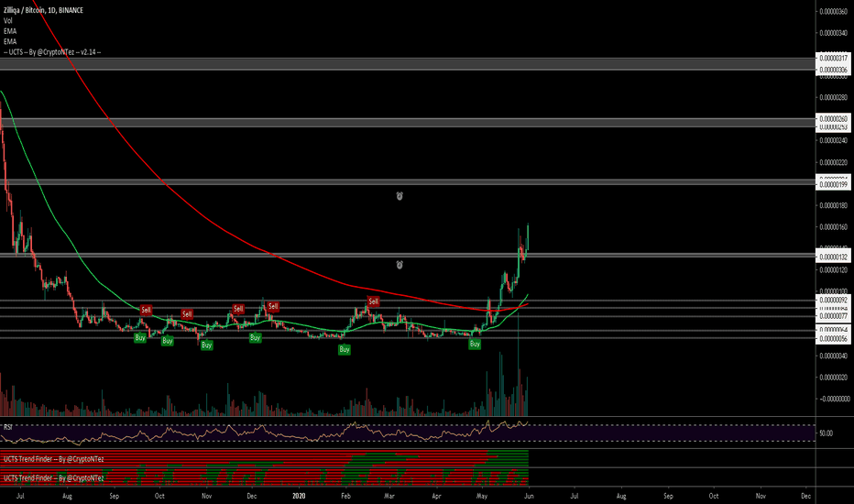Open the UCTS By @CryptoNTez v2.14 legend
The height and width of the screenshot is (504, 854).
52,51
